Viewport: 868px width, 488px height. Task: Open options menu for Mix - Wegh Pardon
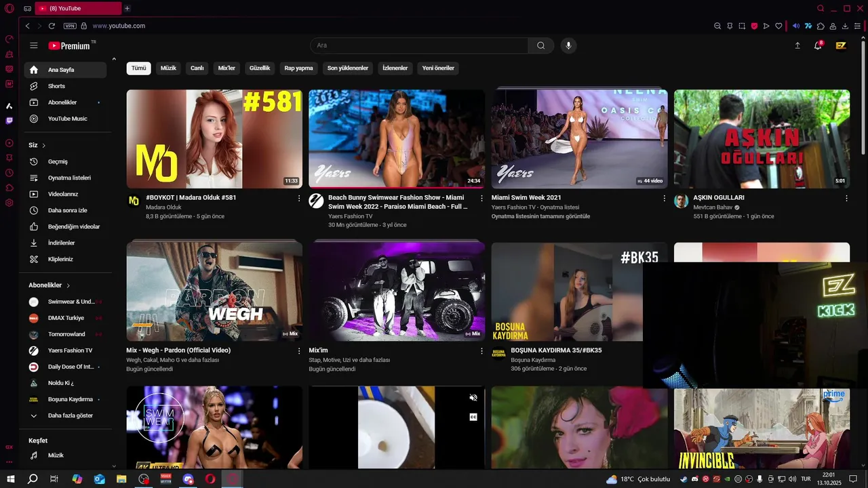[299, 351]
